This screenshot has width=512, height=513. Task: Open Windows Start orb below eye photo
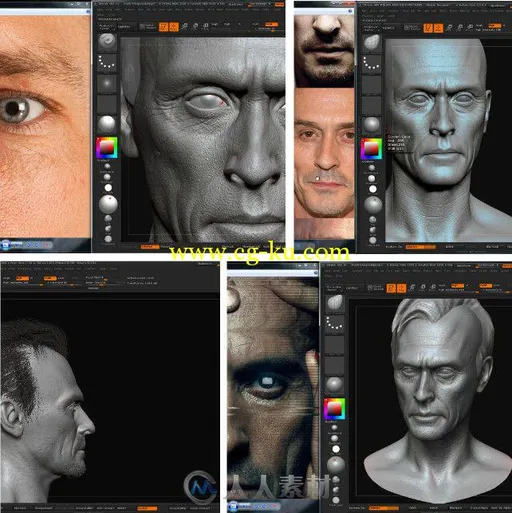[6, 245]
